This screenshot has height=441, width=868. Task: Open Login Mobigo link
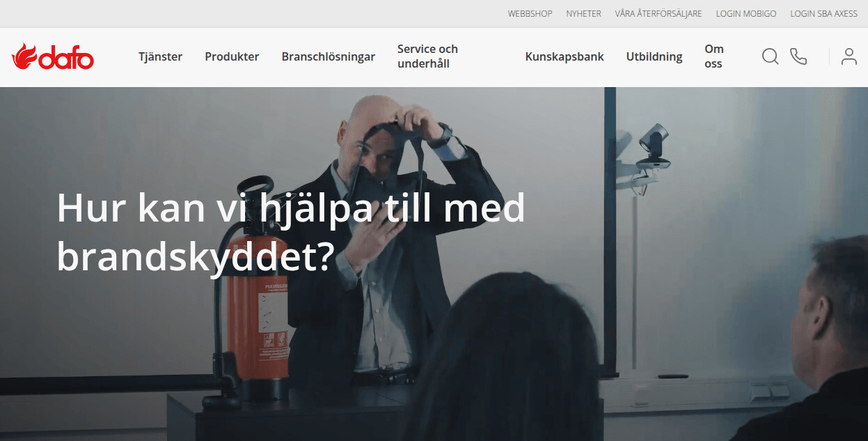(x=746, y=14)
